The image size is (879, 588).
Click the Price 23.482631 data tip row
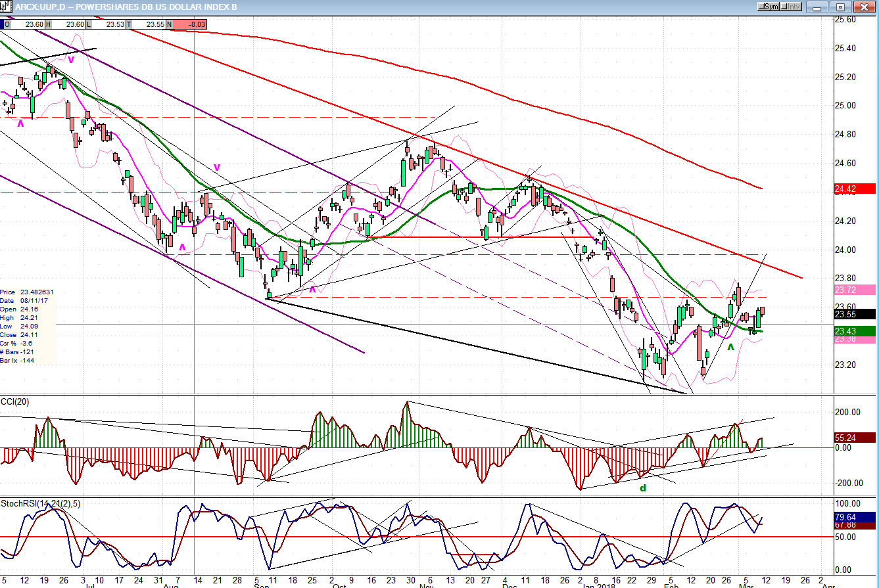pos(27,292)
